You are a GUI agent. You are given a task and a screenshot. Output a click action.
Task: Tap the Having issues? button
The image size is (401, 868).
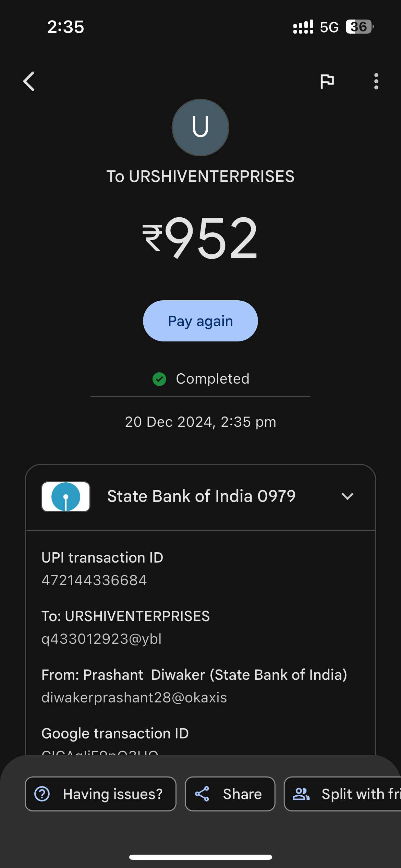pos(100,794)
